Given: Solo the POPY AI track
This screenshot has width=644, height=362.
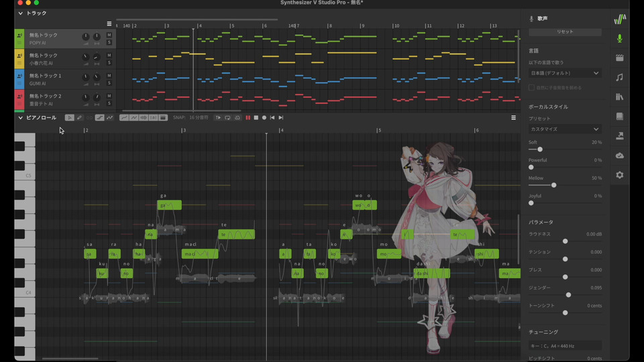Looking at the screenshot, I should pyautogui.click(x=109, y=42).
